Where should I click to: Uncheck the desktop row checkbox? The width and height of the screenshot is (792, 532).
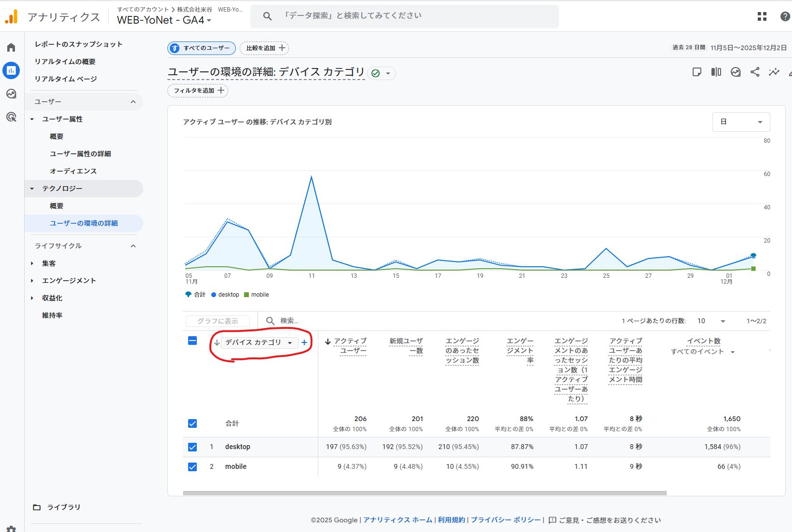(192, 447)
